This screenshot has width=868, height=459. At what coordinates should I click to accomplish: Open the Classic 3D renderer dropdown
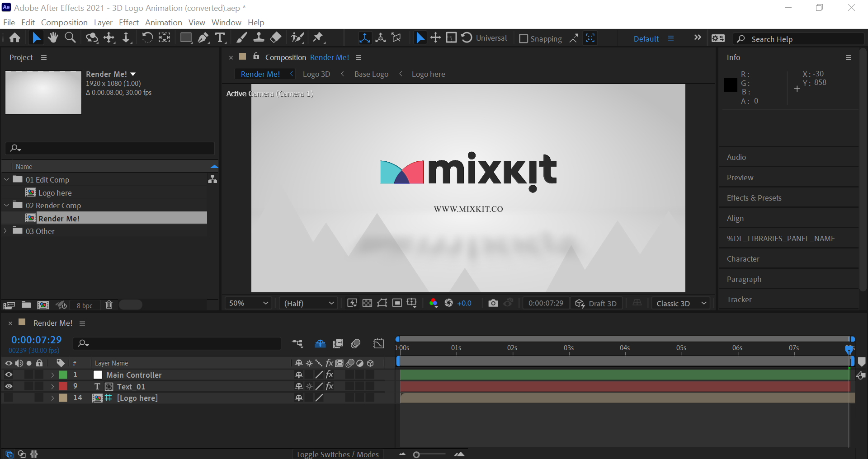(x=680, y=303)
